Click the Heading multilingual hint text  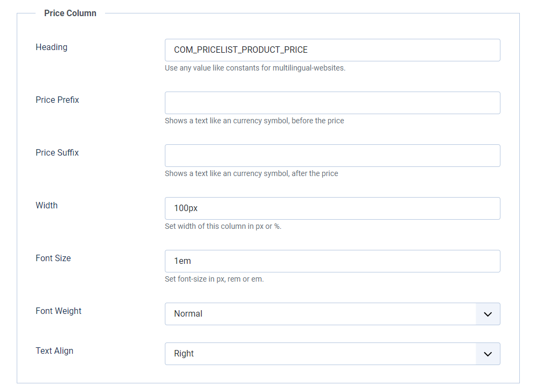[255, 68]
